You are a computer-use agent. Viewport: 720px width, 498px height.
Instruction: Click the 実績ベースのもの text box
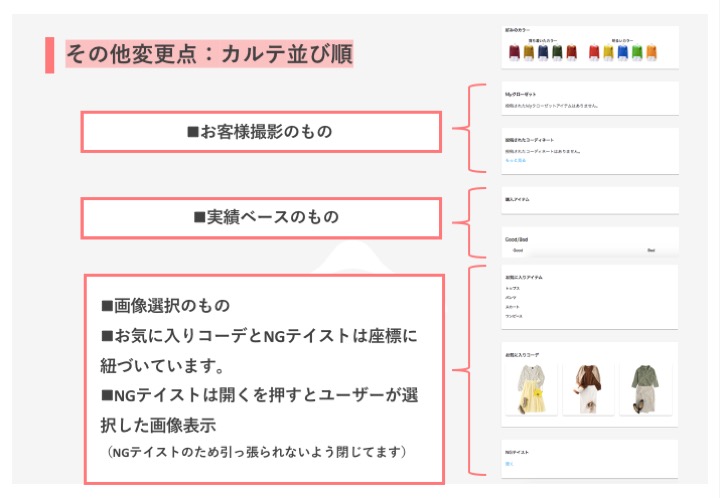point(261,217)
